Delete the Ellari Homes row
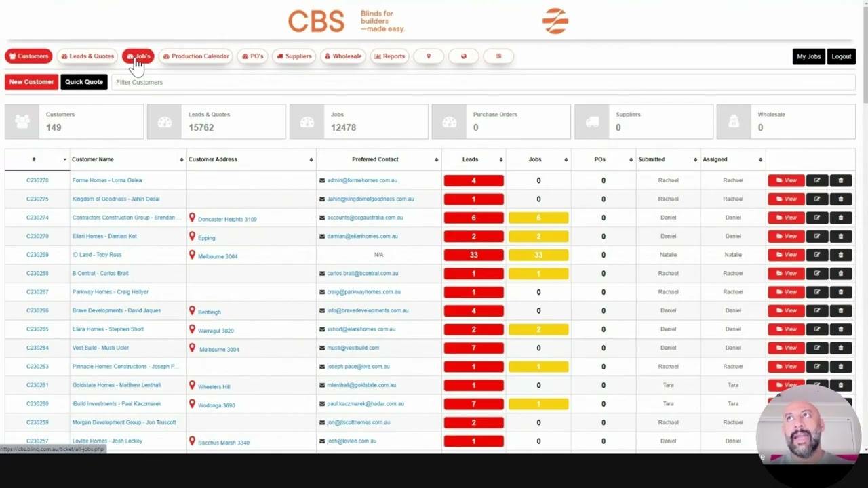The image size is (868, 488). point(841,236)
